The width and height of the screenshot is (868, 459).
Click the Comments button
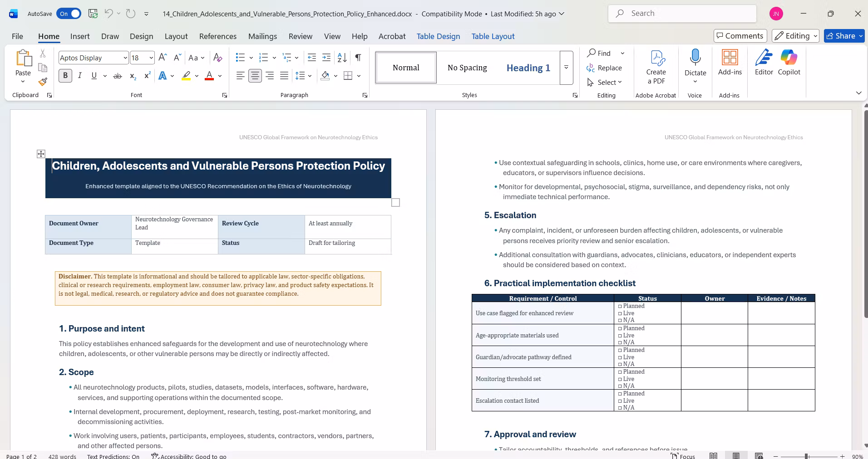pyautogui.click(x=740, y=36)
